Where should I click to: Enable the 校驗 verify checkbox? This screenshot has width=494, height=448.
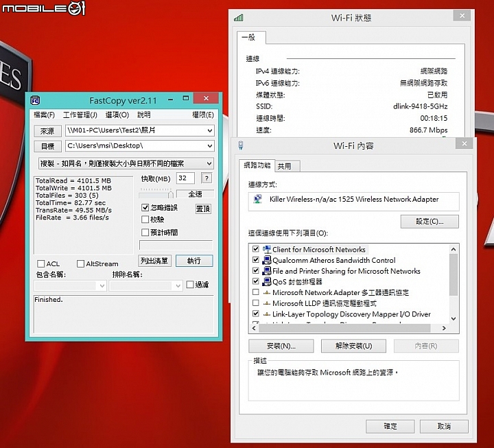pos(145,220)
